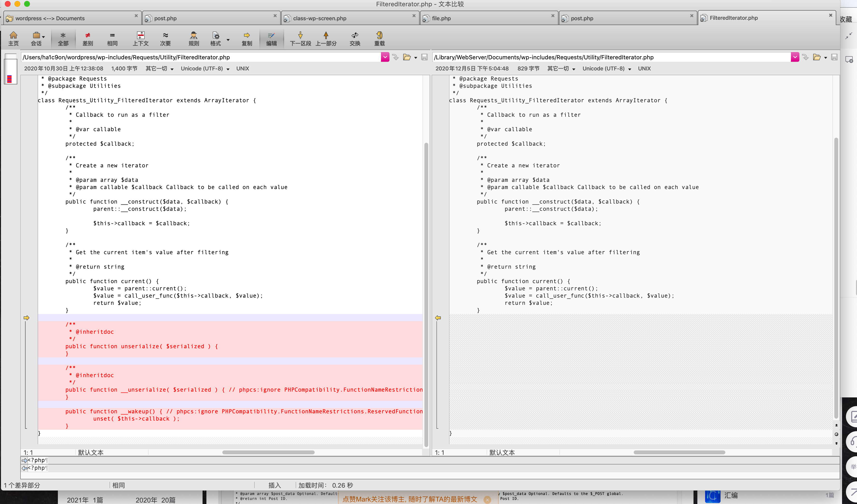Click right pane scroll-up small arrow
The width and height of the screenshot is (857, 504).
point(836,425)
